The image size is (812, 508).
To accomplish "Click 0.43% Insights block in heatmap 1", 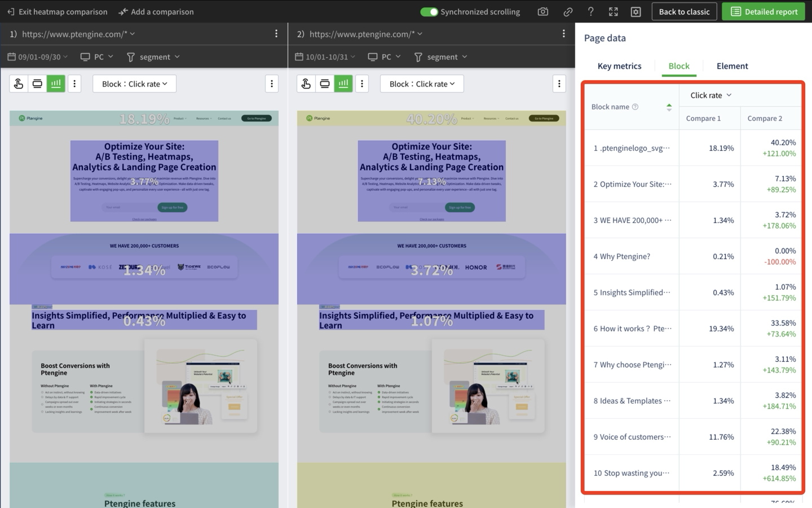I will (144, 320).
